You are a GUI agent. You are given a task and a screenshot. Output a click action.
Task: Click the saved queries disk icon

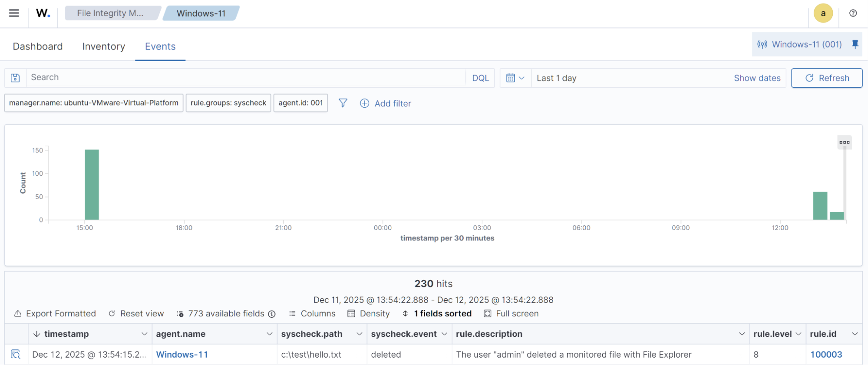click(x=15, y=78)
